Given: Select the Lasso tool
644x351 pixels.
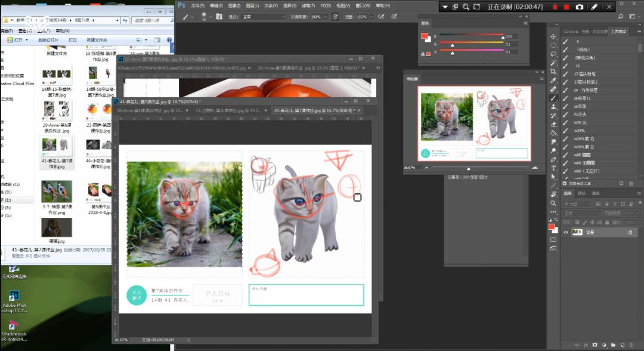Looking at the screenshot, I should 553,54.
